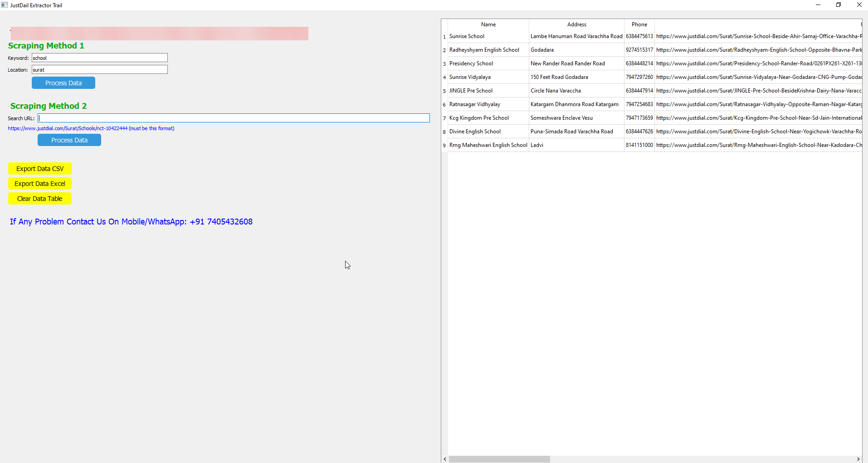This screenshot has height=463, width=868.
Task: Select phone number 7947173659
Action: point(639,118)
